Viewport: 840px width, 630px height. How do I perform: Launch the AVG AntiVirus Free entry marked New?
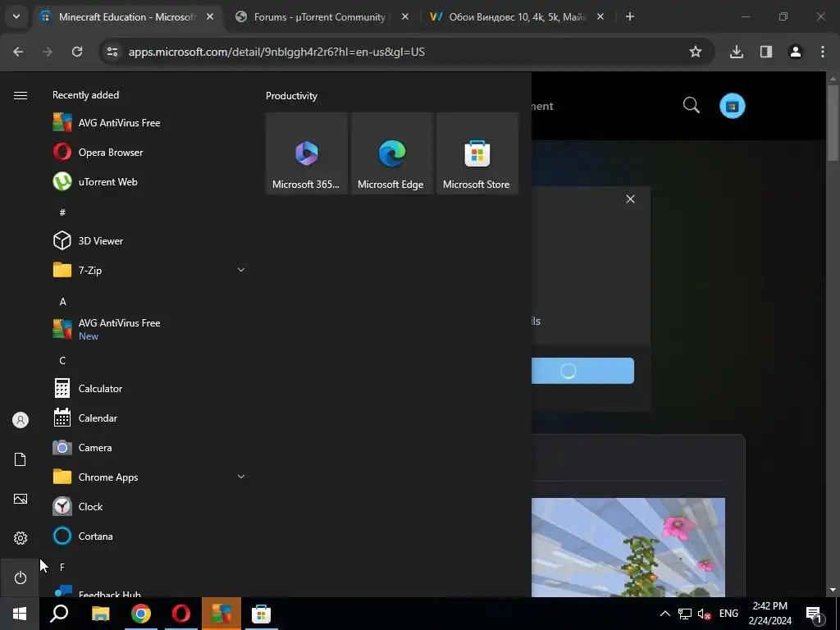[150, 329]
